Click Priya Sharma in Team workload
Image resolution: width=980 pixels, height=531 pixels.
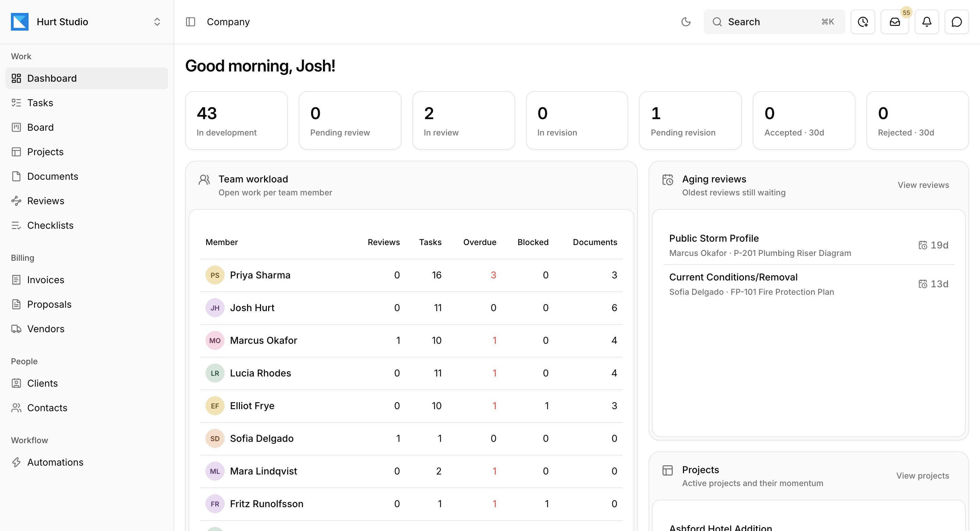tap(260, 275)
